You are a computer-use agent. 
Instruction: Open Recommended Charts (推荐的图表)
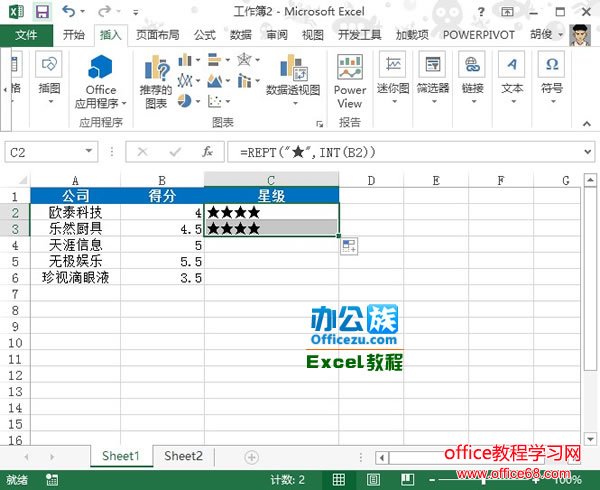156,81
